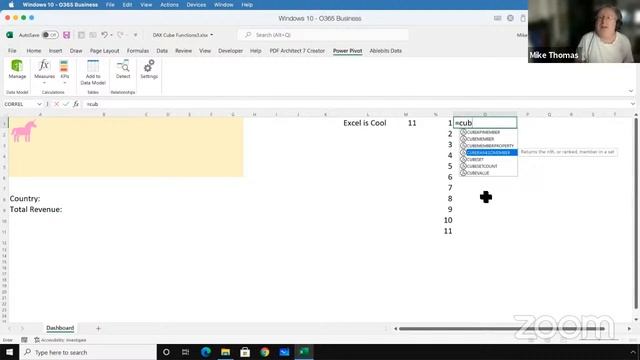Click the Excel Search box
Viewport: 640px width, 360px height.
323,35
